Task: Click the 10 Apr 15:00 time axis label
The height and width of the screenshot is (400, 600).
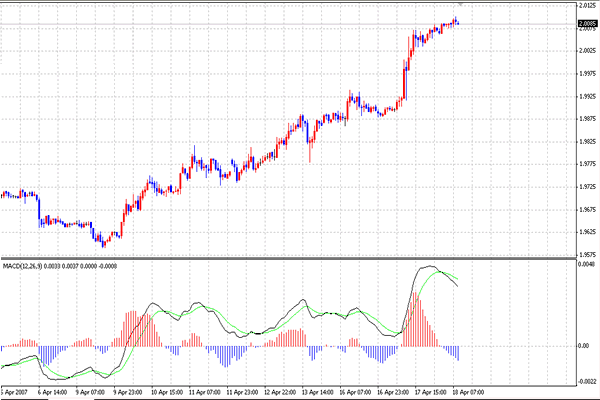Action: pyautogui.click(x=166, y=392)
